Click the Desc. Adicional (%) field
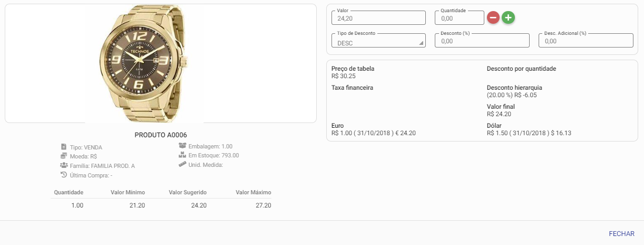Screen dimensions: 644x245 586,41
